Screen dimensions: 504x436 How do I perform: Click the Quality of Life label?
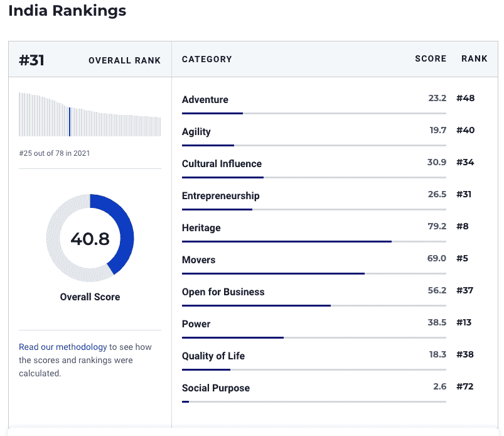[213, 356]
